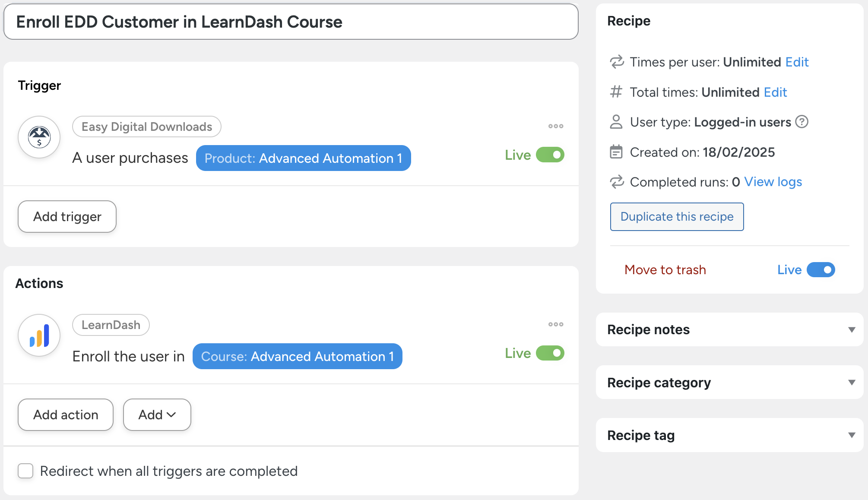
Task: Click the Times per user repeat icon
Action: [617, 62]
